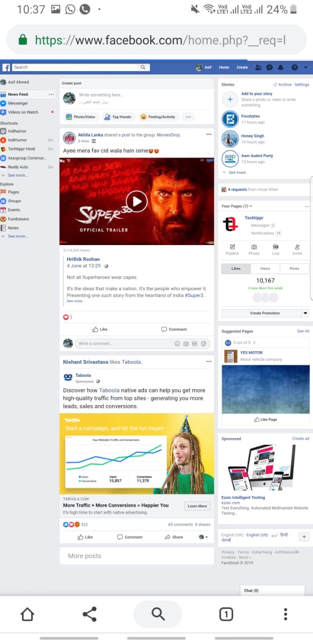This screenshot has width=313, height=644.
Task: Open notifications bell icon
Action: click(x=281, y=67)
